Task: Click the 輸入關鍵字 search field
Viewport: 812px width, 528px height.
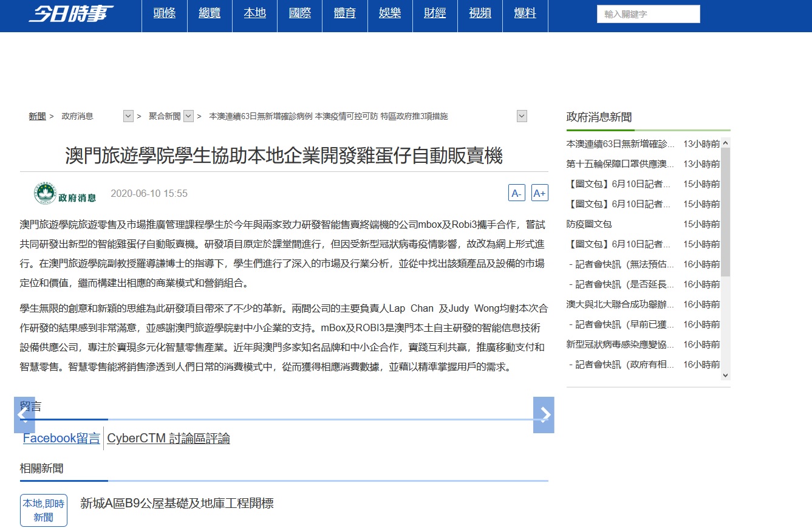Action: coord(648,15)
